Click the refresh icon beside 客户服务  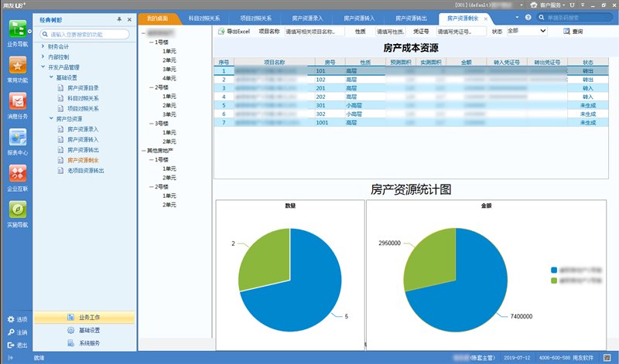coord(572,5)
